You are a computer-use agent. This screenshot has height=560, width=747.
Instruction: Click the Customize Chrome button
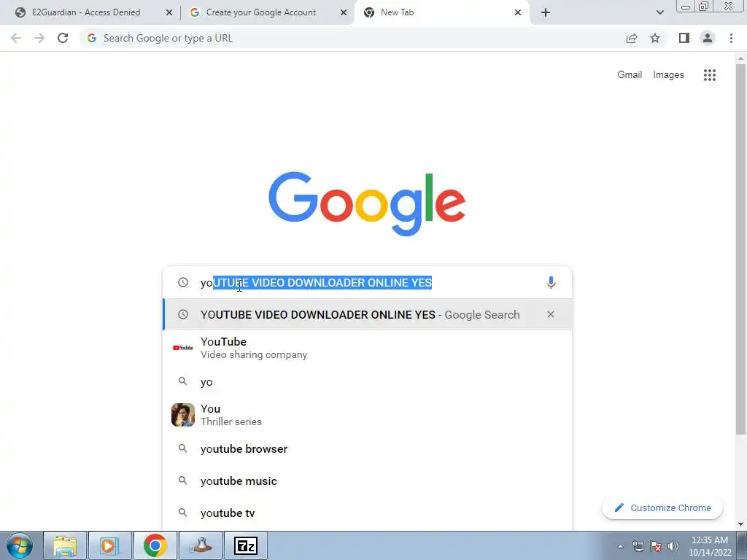(x=662, y=507)
